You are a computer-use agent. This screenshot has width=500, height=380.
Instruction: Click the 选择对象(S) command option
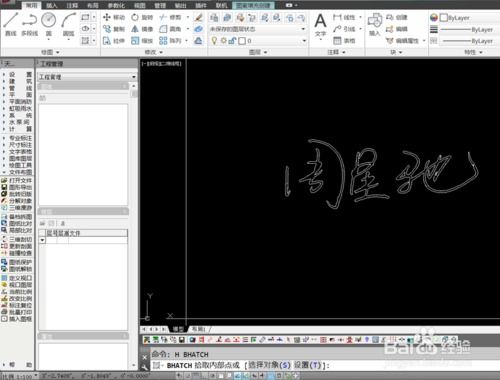269,365
